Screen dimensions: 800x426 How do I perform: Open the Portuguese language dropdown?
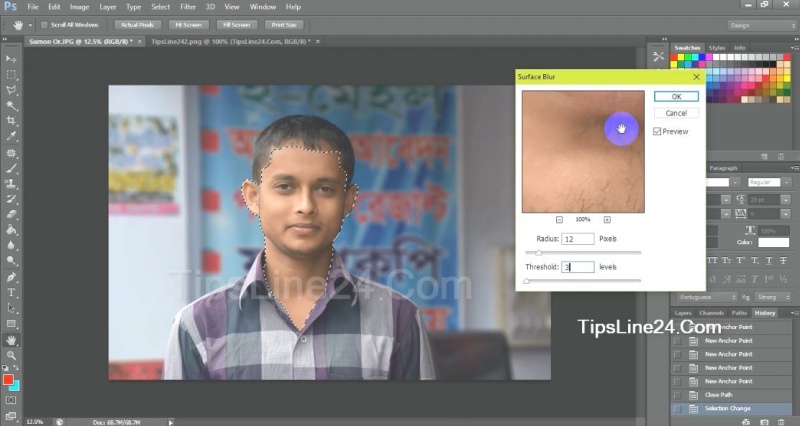[x=706, y=297]
